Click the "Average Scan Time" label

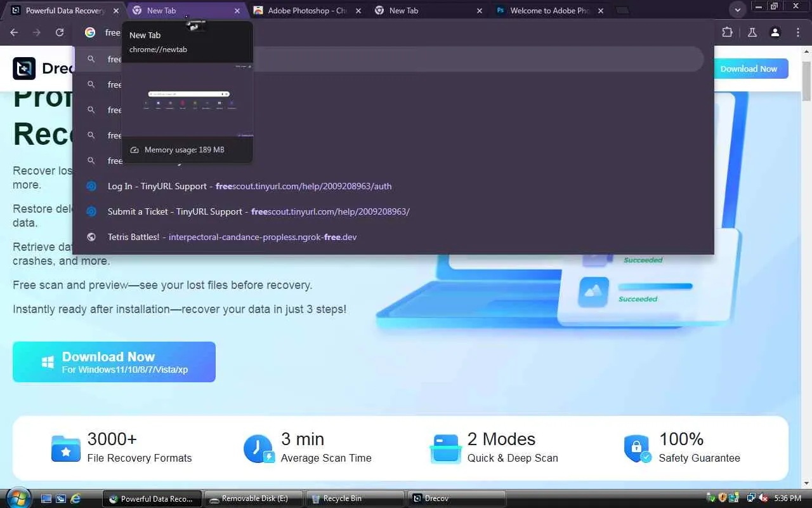(326, 458)
